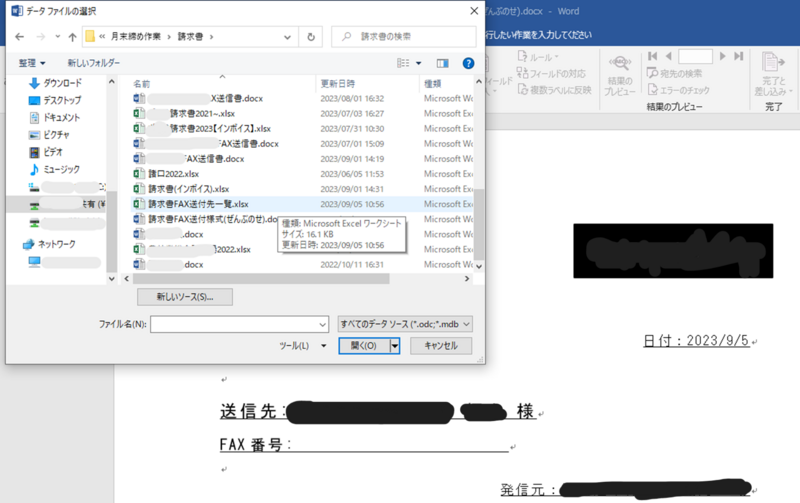Open the ツール(L) menu
Viewport: 800px width, 503px height.
click(302, 345)
